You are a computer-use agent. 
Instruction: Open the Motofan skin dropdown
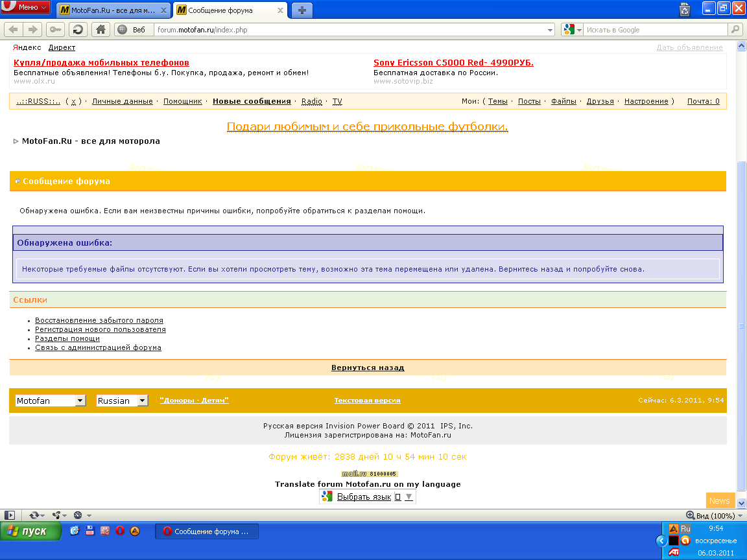click(x=51, y=401)
